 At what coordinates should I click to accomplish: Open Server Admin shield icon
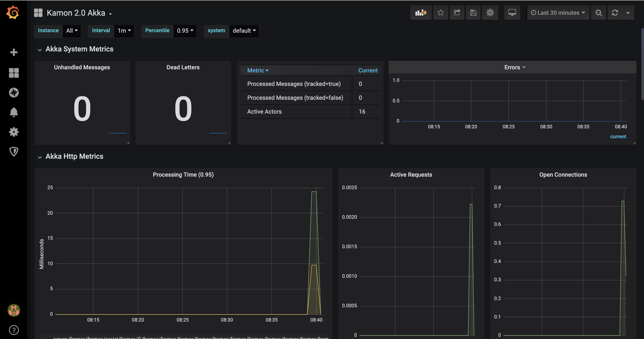[x=14, y=152]
